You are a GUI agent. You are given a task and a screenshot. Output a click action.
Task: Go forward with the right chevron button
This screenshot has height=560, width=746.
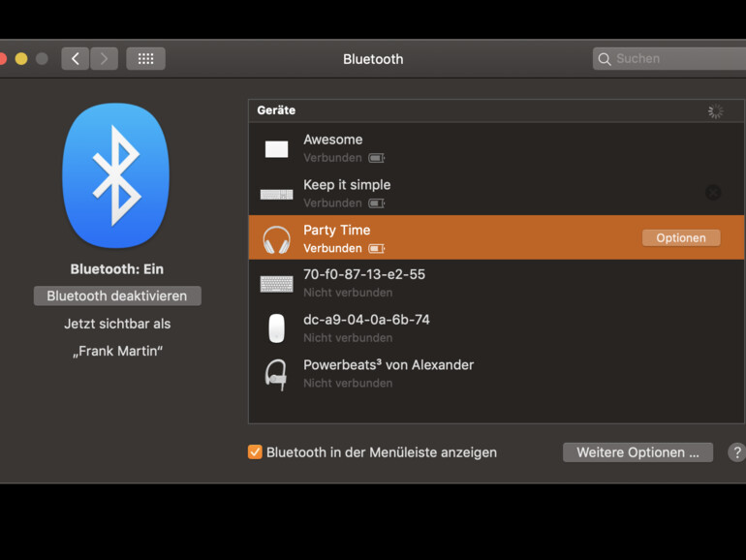pos(105,58)
